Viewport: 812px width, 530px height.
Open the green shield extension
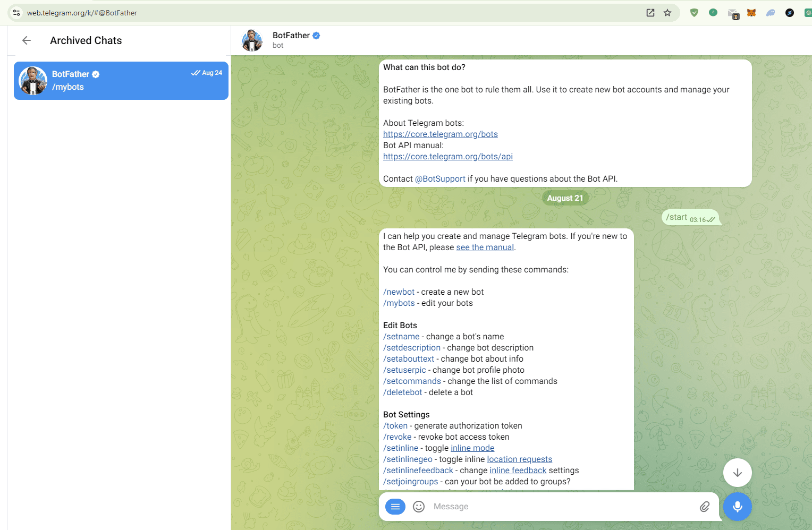click(694, 13)
